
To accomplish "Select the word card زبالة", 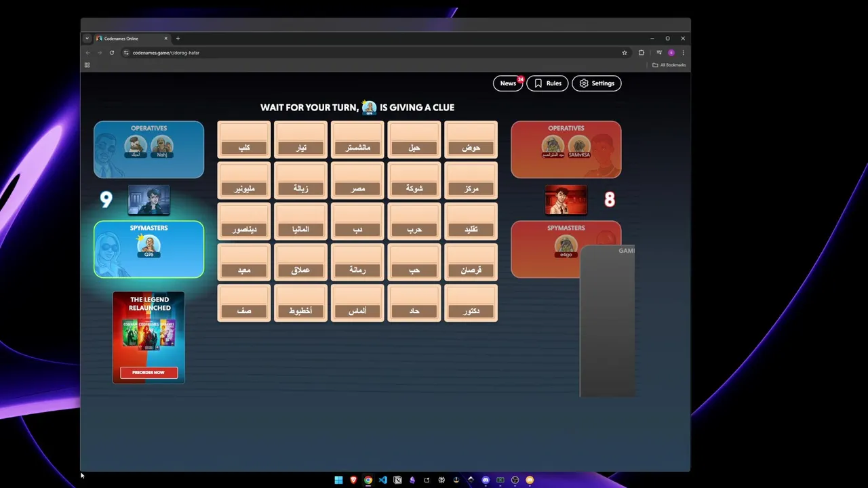I will (x=300, y=180).
